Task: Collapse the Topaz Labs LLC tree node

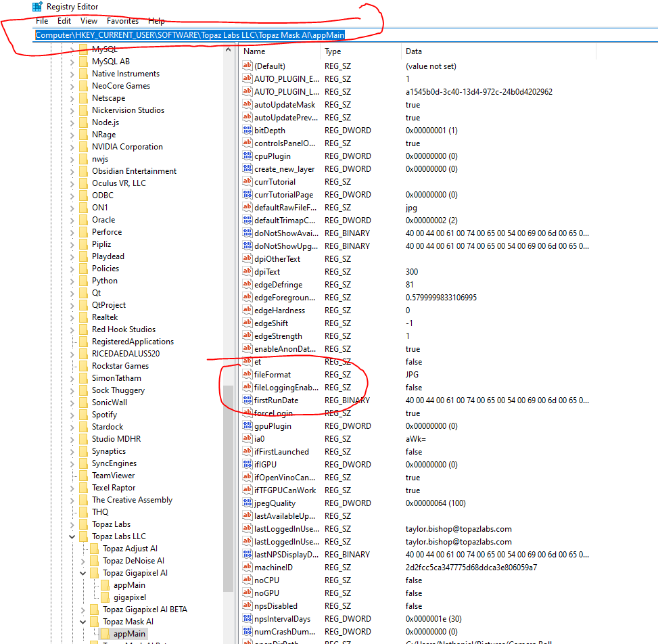Action: coord(72,536)
